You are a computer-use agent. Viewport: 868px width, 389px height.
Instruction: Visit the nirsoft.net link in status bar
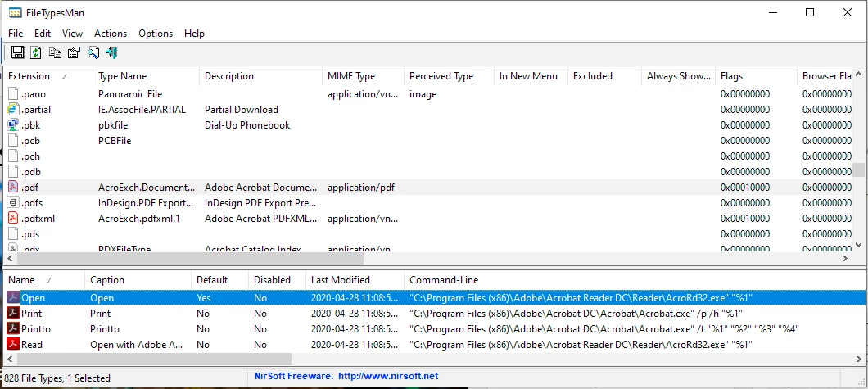tap(388, 376)
